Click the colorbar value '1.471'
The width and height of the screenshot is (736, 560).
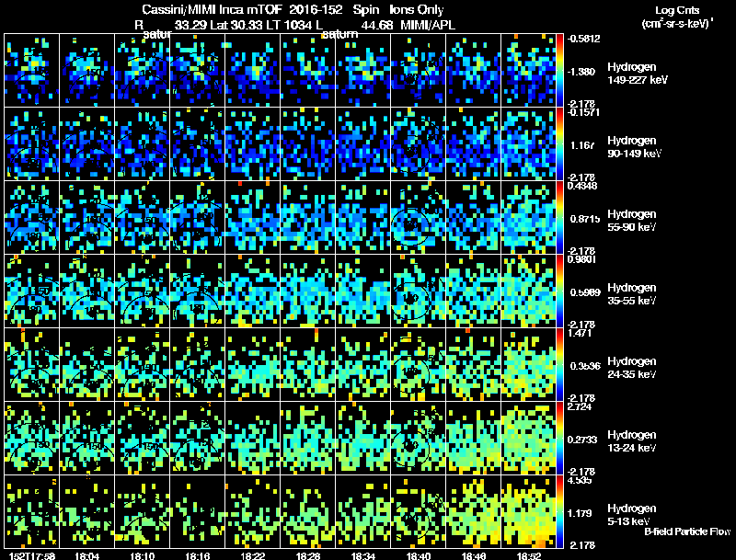click(580, 333)
